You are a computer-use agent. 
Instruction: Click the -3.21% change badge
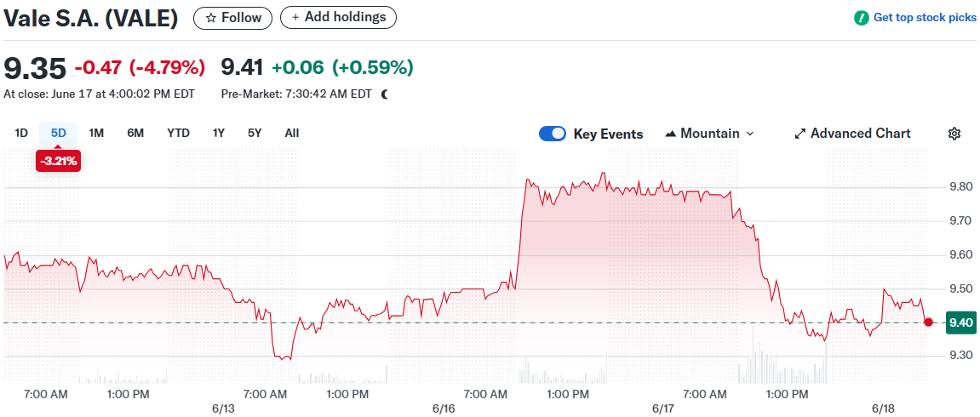58,161
